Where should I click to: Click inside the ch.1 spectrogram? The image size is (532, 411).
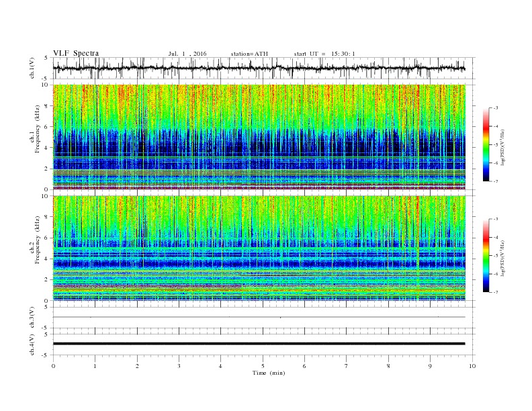[259, 137]
